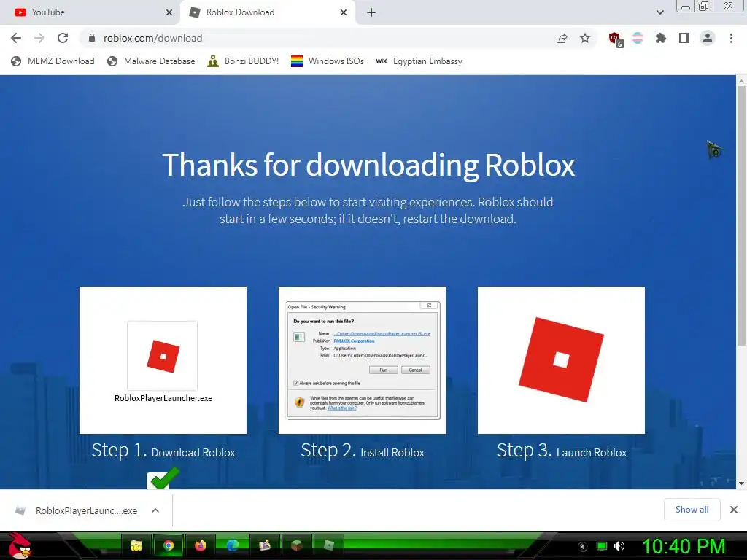The width and height of the screenshot is (747, 560).
Task: Launch Firefox from the taskbar
Action: [201, 545]
